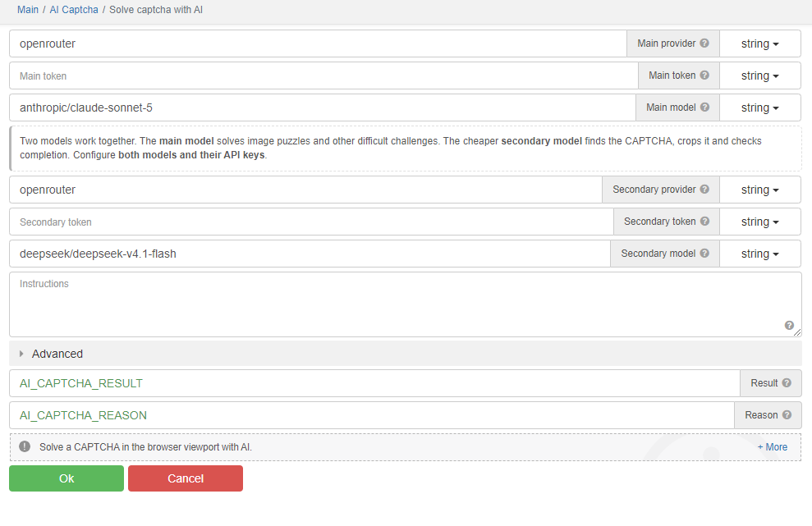Click the Main token help icon

[x=704, y=75]
